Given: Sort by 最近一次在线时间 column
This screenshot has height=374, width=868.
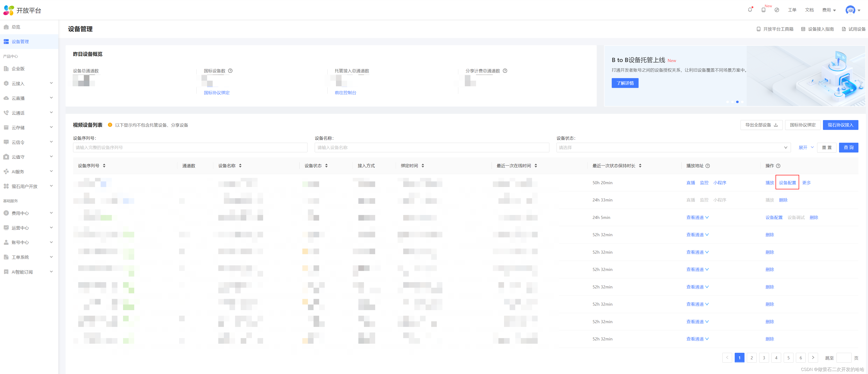Looking at the screenshot, I should pos(535,166).
